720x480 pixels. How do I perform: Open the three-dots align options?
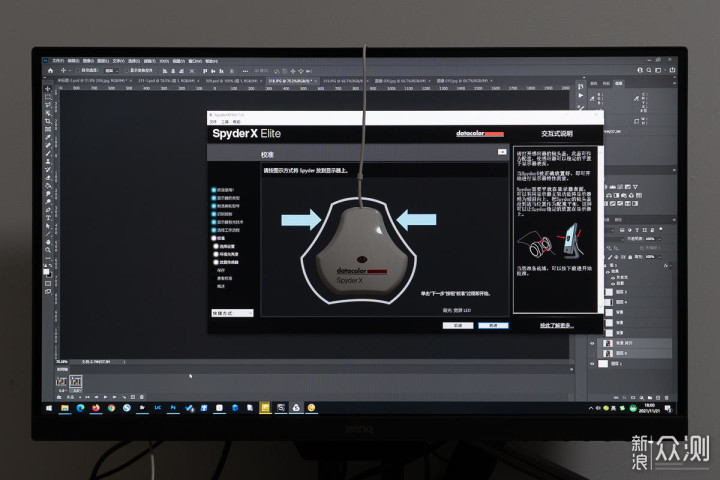coord(245,71)
